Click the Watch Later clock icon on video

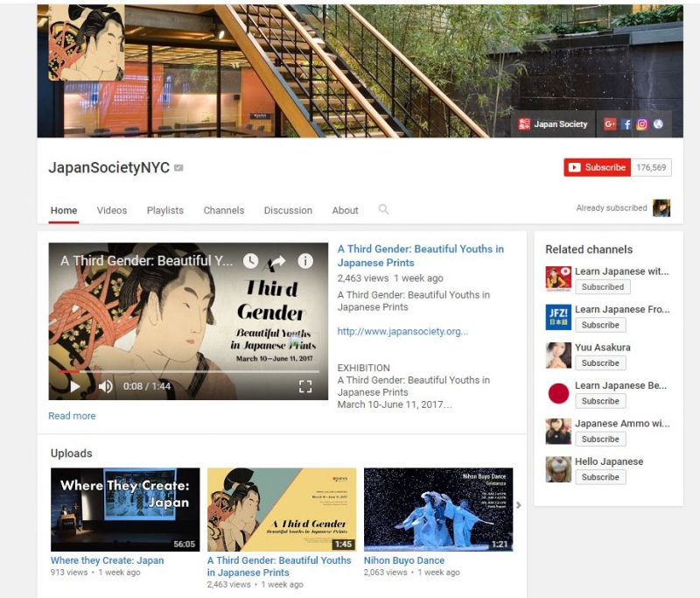click(x=250, y=261)
